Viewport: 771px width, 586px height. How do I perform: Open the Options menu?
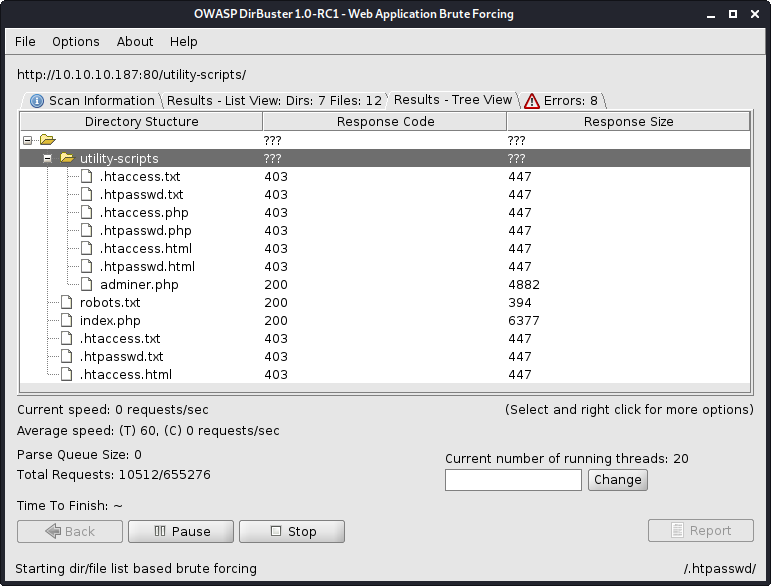[x=76, y=42]
